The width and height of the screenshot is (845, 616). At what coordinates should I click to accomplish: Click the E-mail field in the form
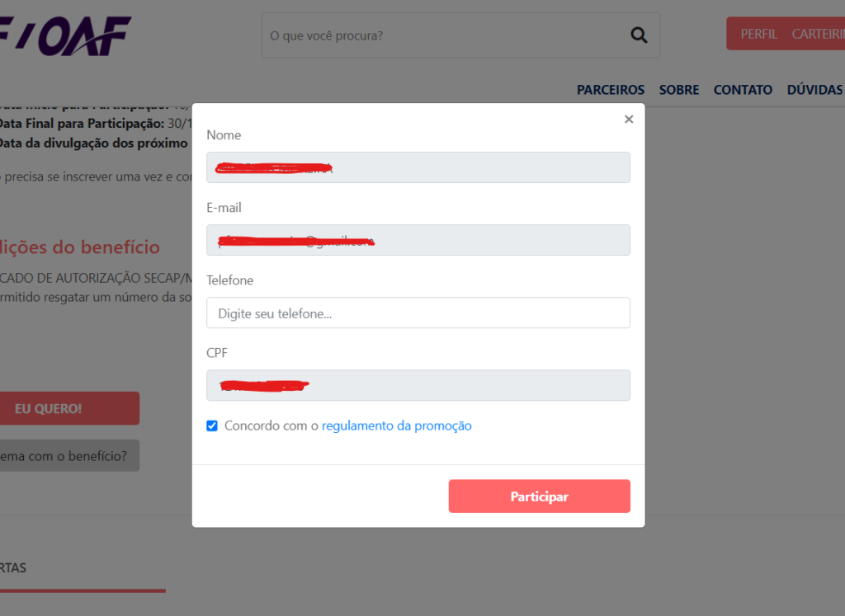418,240
